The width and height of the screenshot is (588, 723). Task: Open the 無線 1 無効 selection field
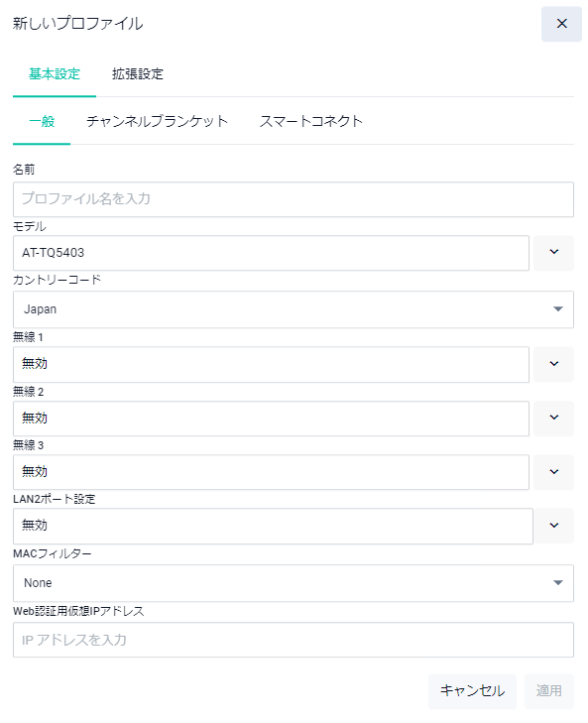[x=271, y=365]
